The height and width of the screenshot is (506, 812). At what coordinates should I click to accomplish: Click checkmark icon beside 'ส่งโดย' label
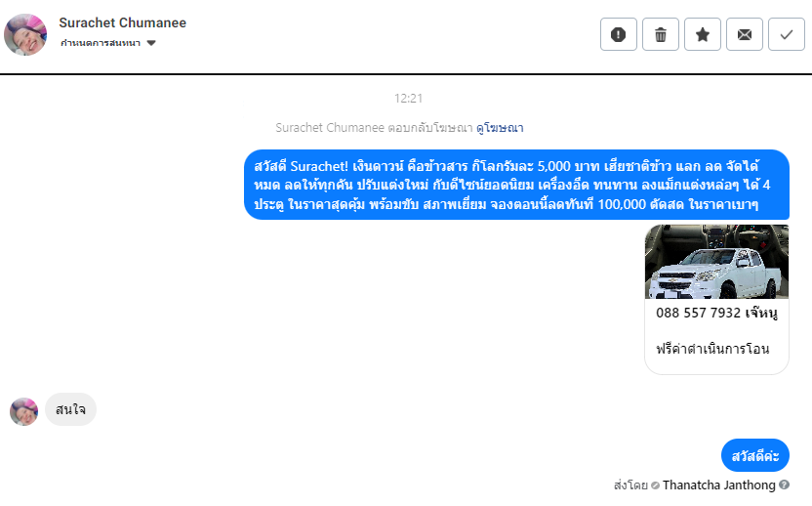(655, 485)
